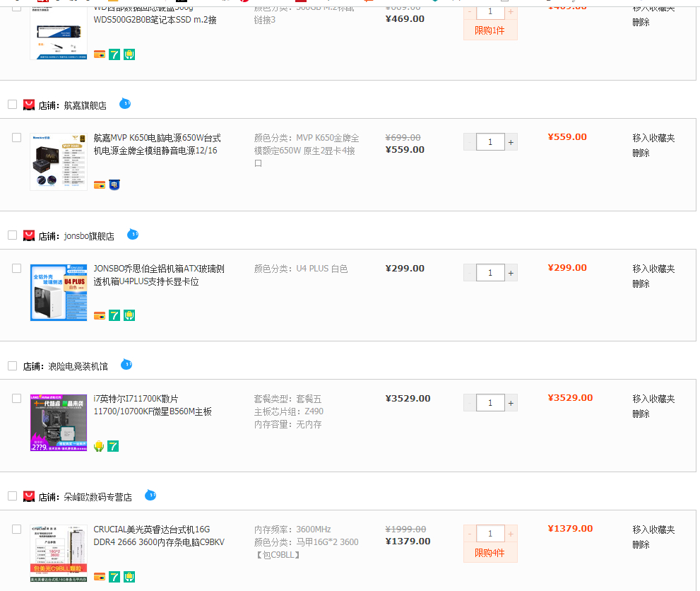The width and height of the screenshot is (700, 591).
Task: Open the CRUCIAL美光英睿达 memory product title
Action: coord(159,536)
